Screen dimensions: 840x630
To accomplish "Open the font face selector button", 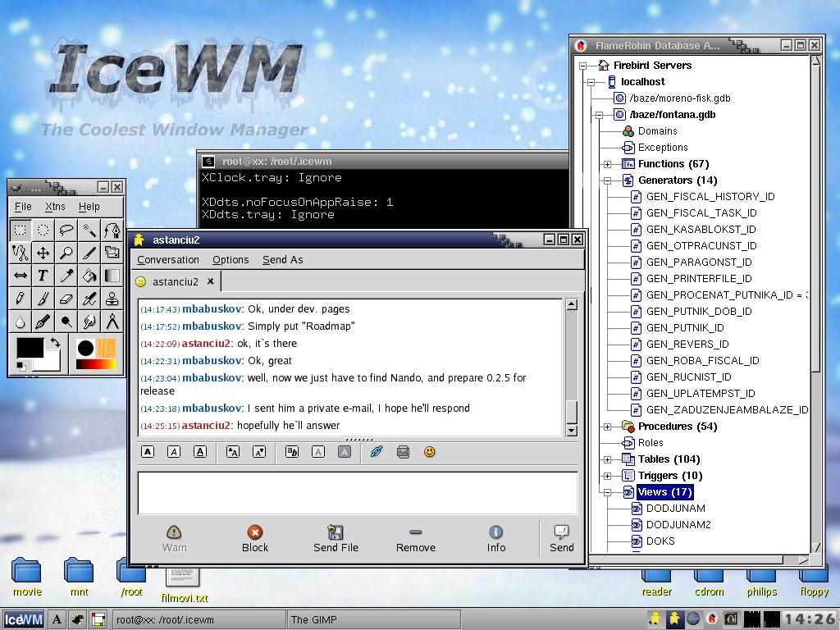I will [x=292, y=452].
